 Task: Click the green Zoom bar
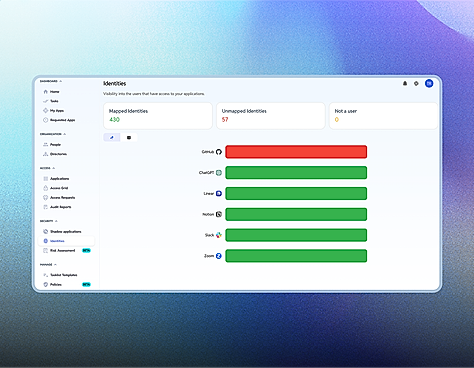point(296,256)
